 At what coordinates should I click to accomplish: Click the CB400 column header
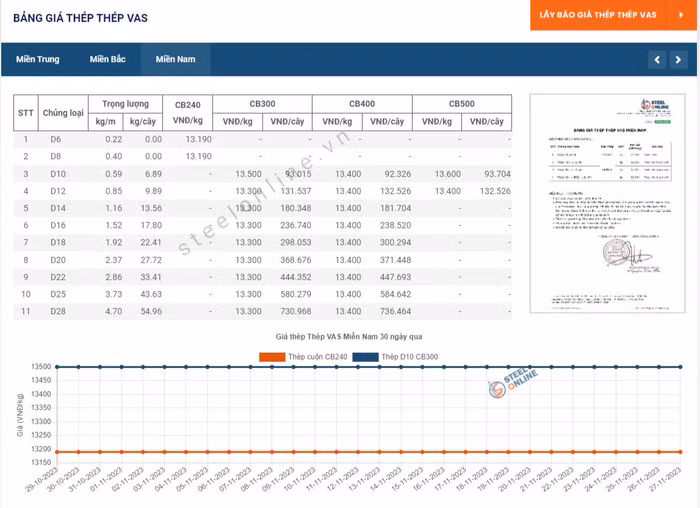coord(361,104)
